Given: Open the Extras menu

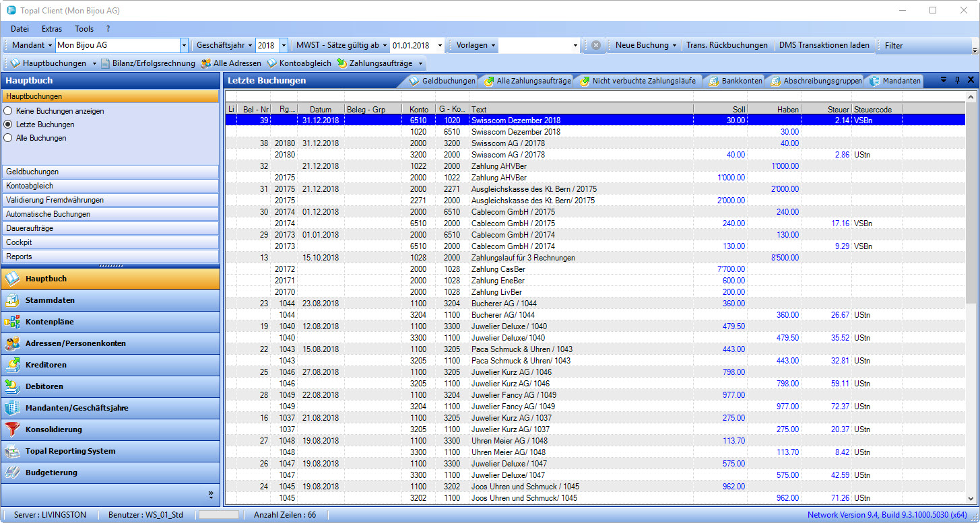Looking at the screenshot, I should [x=52, y=29].
